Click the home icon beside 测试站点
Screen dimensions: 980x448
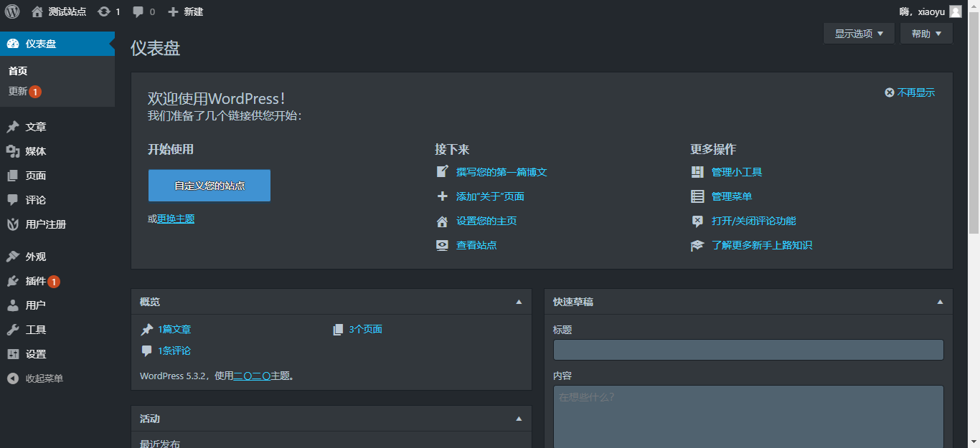click(x=37, y=11)
